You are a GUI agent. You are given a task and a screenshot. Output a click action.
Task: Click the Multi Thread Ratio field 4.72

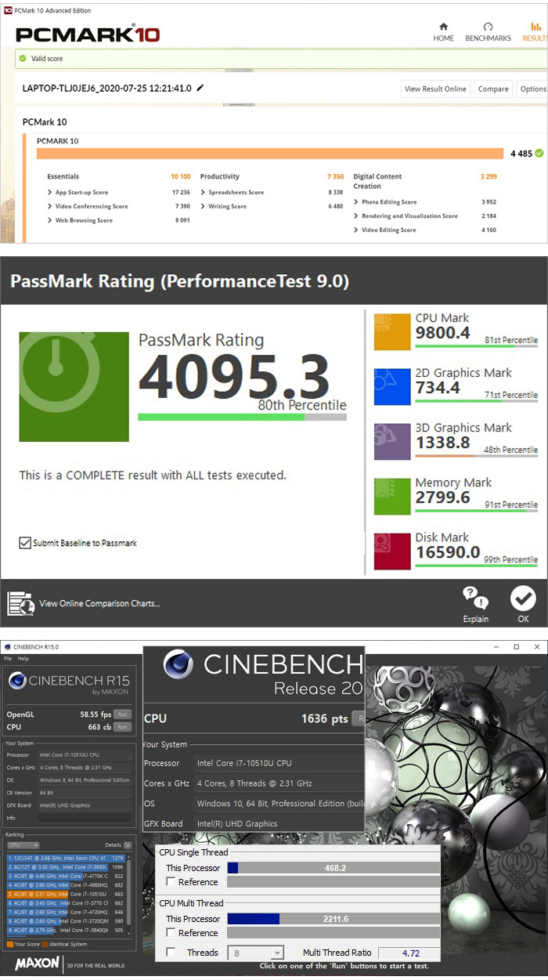tap(409, 953)
